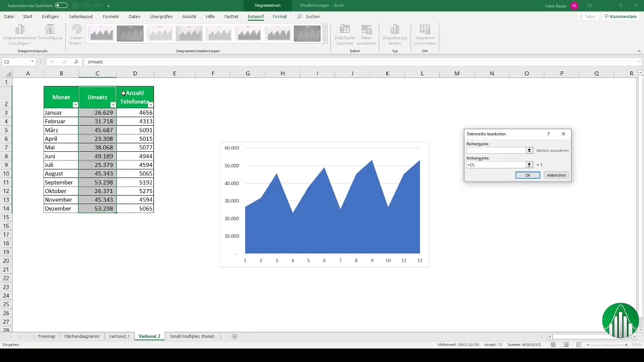
Task: Open the Monat column filter dropdown
Action: 75,105
